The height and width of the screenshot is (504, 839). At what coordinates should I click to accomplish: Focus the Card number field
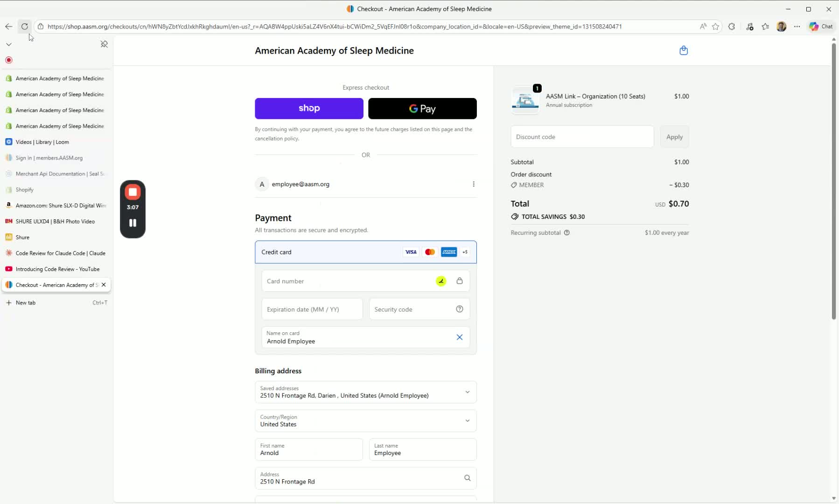pyautogui.click(x=366, y=281)
